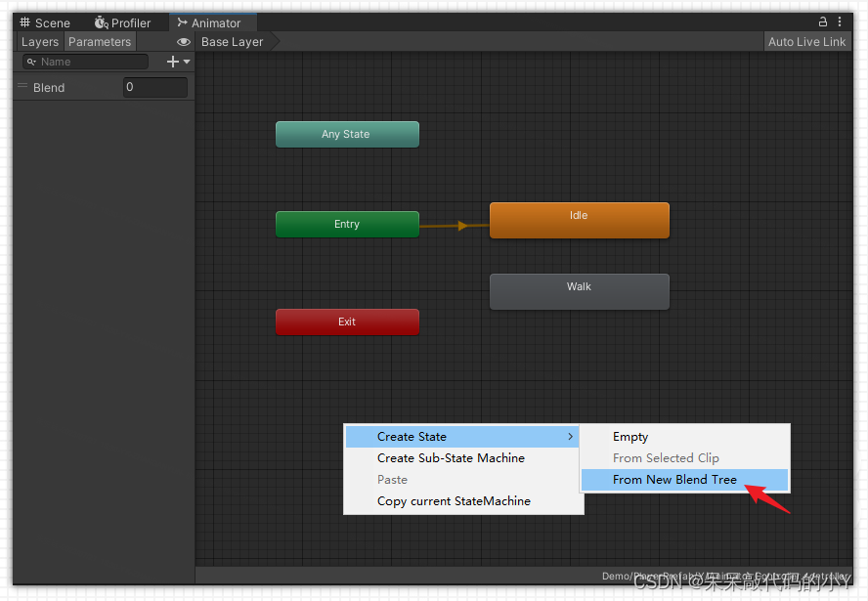Click the Scene tab grid icon
Image resolution: width=868 pixels, height=601 pixels.
[x=24, y=22]
